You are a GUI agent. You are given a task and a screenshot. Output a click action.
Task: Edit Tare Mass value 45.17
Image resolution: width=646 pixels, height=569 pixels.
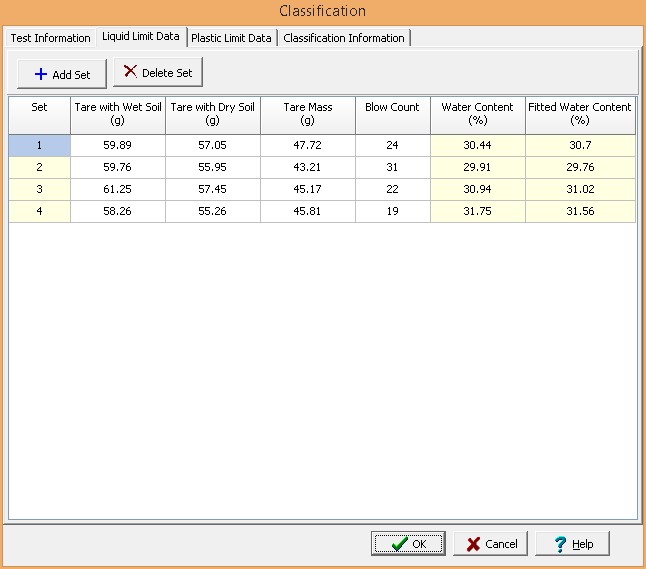307,190
